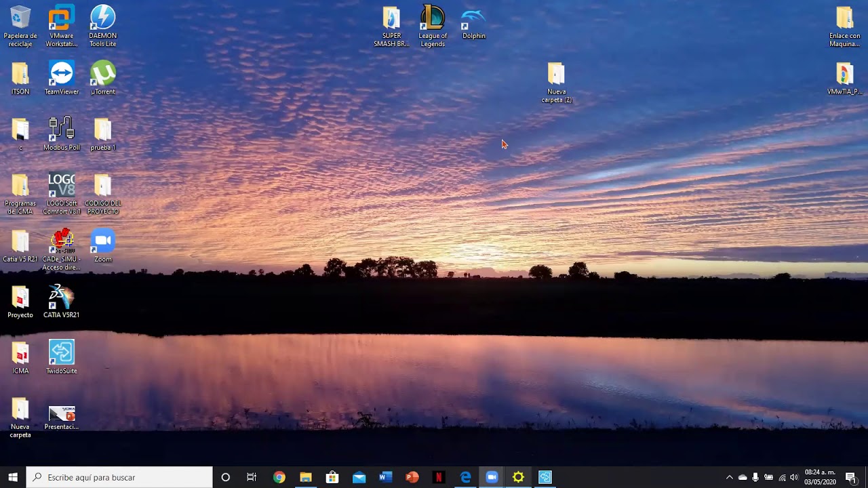Open File Explorer from the taskbar

(306, 477)
